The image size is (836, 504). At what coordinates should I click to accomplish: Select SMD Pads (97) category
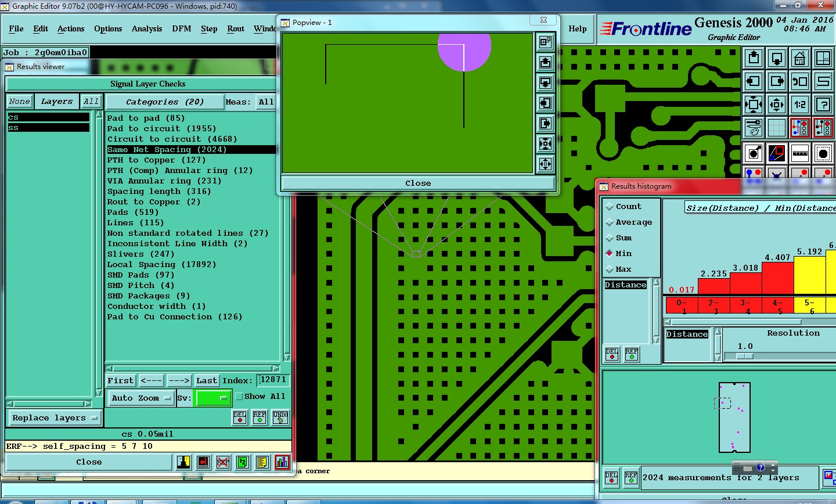[x=140, y=275]
